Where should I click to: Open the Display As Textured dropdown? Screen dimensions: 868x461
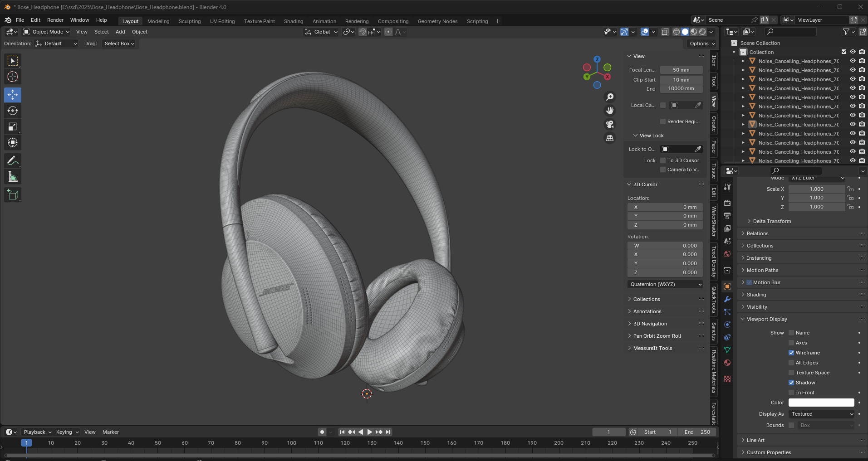click(x=822, y=414)
